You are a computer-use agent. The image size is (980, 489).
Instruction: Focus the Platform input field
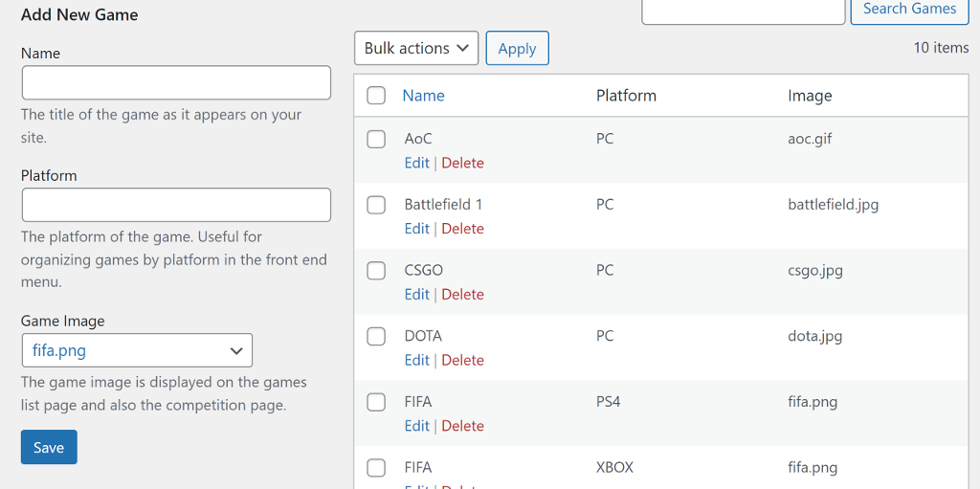pyautogui.click(x=176, y=205)
